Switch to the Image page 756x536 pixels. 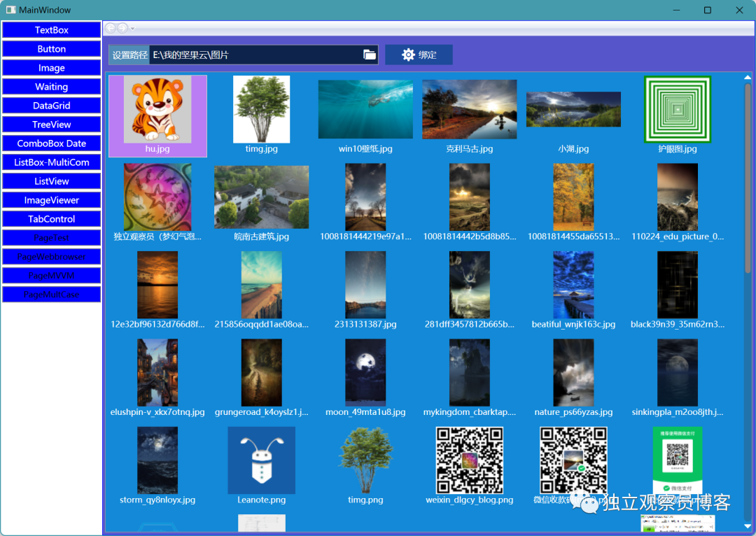52,68
